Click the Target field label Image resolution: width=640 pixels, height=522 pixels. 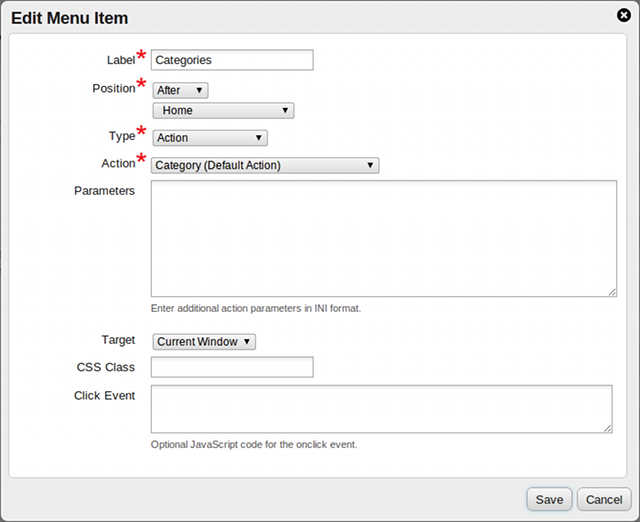(x=118, y=340)
